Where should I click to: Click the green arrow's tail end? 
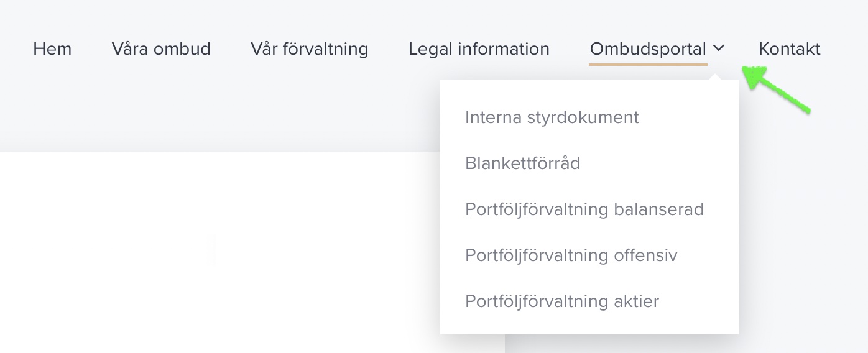807,111
